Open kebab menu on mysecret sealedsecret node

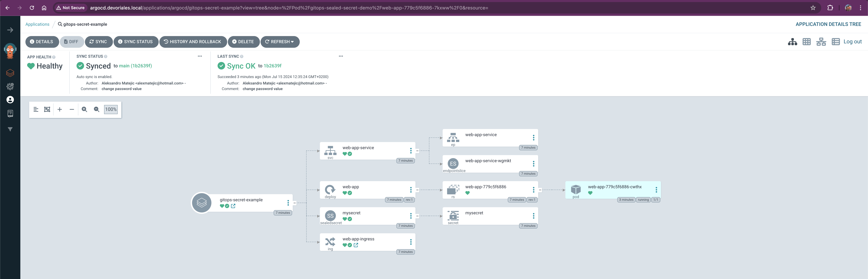click(410, 216)
